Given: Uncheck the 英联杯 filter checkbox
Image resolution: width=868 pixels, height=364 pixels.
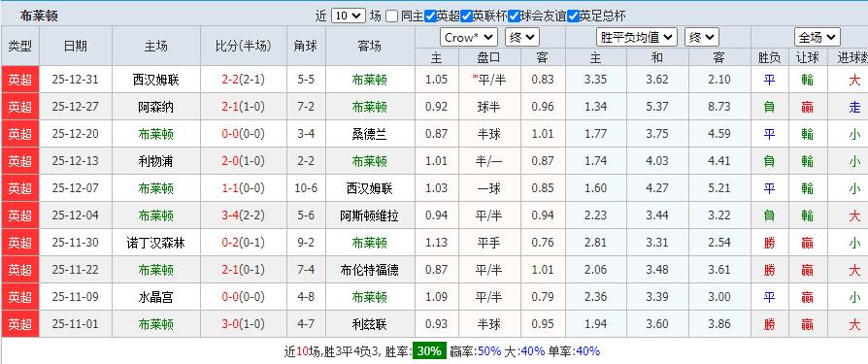Looking at the screenshot, I should [x=466, y=17].
